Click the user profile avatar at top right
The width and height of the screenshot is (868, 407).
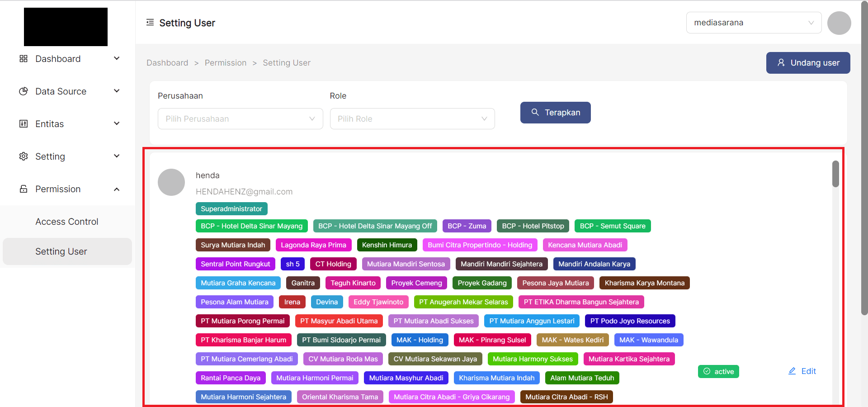[839, 23]
